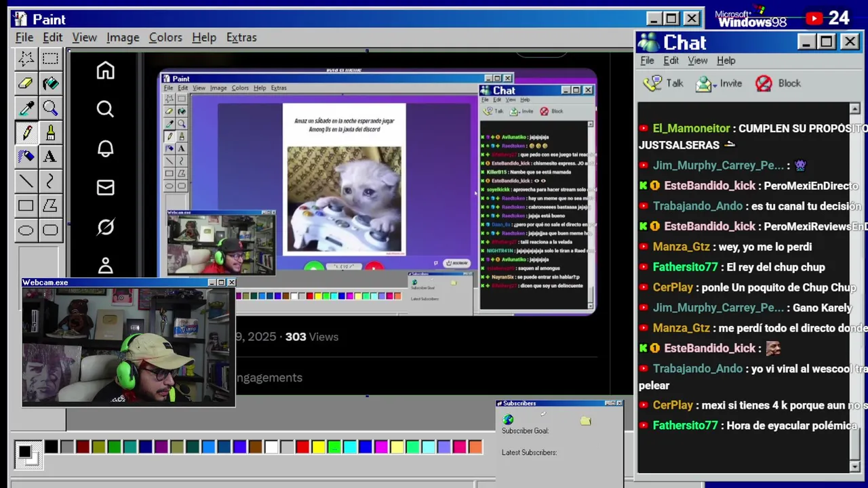
Task: Open the Colors menu
Action: pyautogui.click(x=165, y=37)
